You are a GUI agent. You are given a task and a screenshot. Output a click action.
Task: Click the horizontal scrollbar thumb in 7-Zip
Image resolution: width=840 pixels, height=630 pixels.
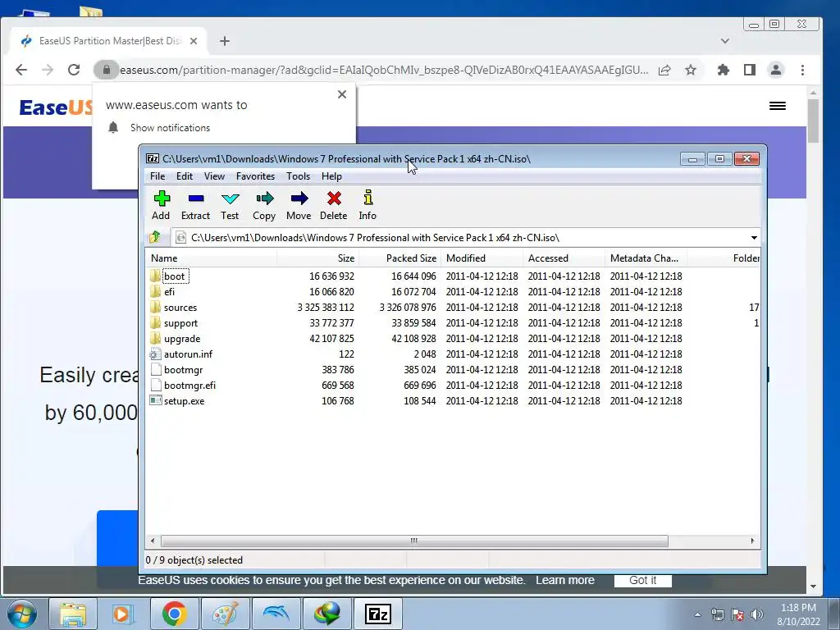pos(414,541)
